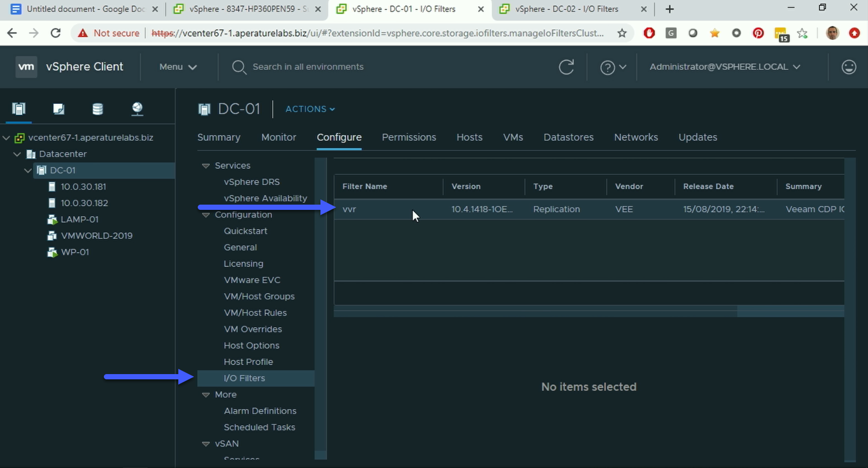
Task: Click the browser forward arrow
Action: pos(34,33)
